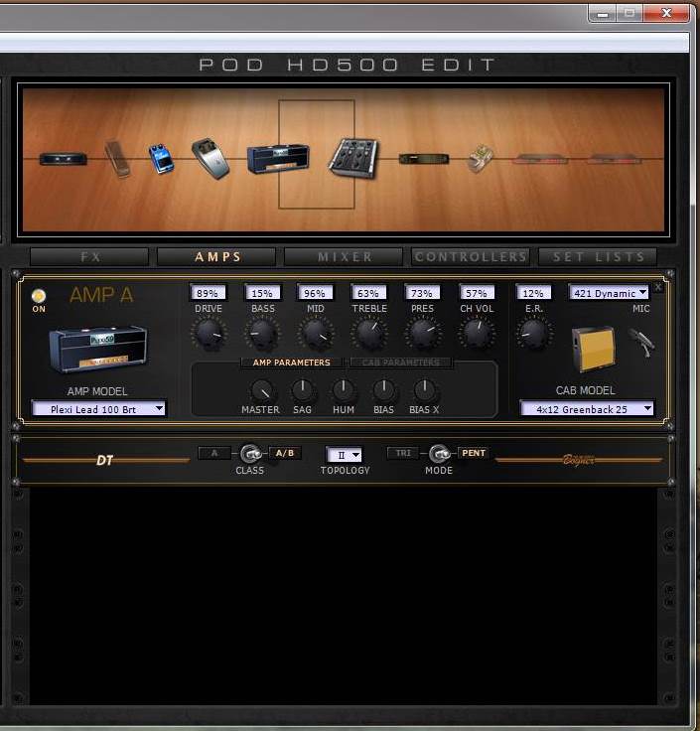Click the Pres 73% value field
Image resolution: width=700 pixels, height=731 pixels.
coord(422,293)
